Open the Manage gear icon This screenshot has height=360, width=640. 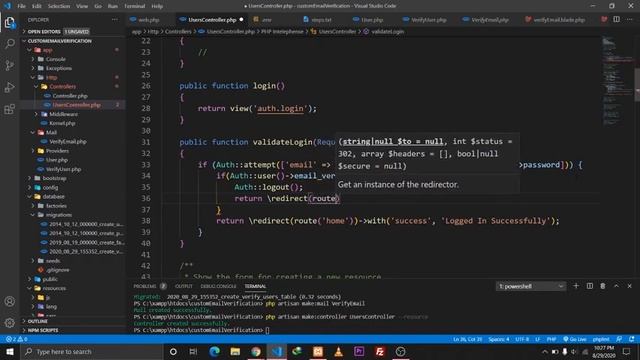pos(9,323)
